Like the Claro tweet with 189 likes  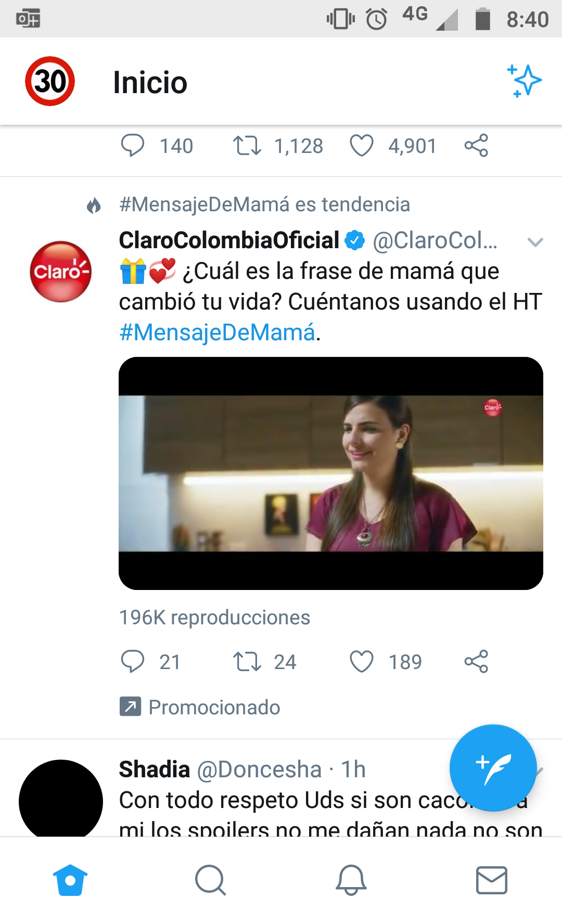click(362, 662)
